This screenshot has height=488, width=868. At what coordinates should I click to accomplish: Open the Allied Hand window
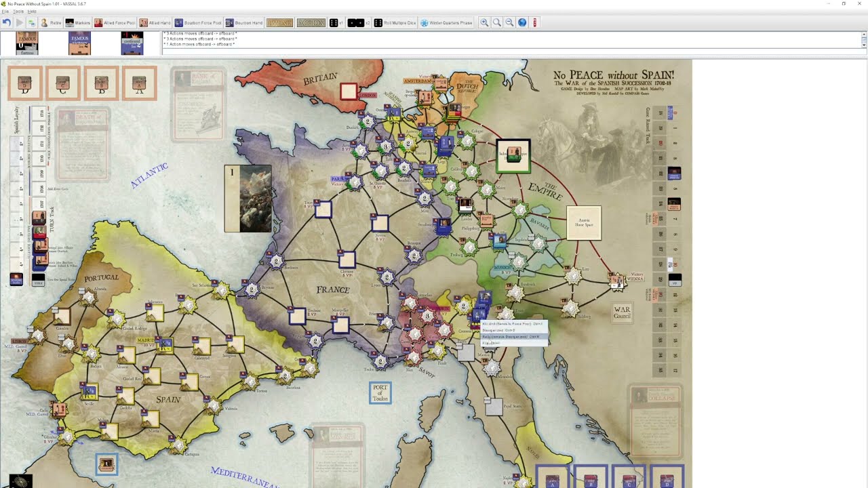coord(155,22)
